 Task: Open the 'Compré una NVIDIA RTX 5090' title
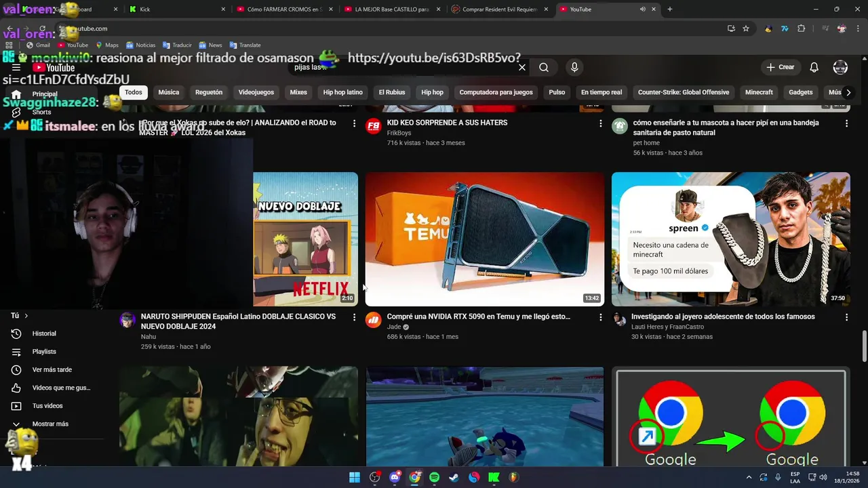coord(479,317)
